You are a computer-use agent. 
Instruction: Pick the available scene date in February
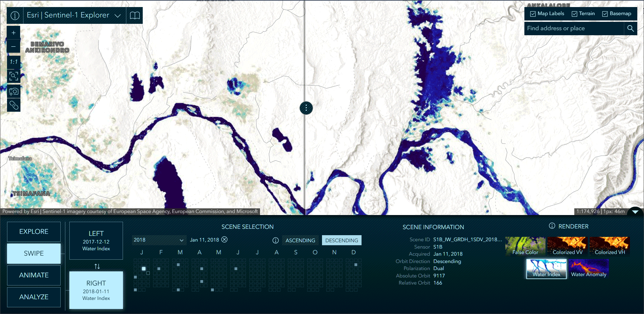pos(159,269)
